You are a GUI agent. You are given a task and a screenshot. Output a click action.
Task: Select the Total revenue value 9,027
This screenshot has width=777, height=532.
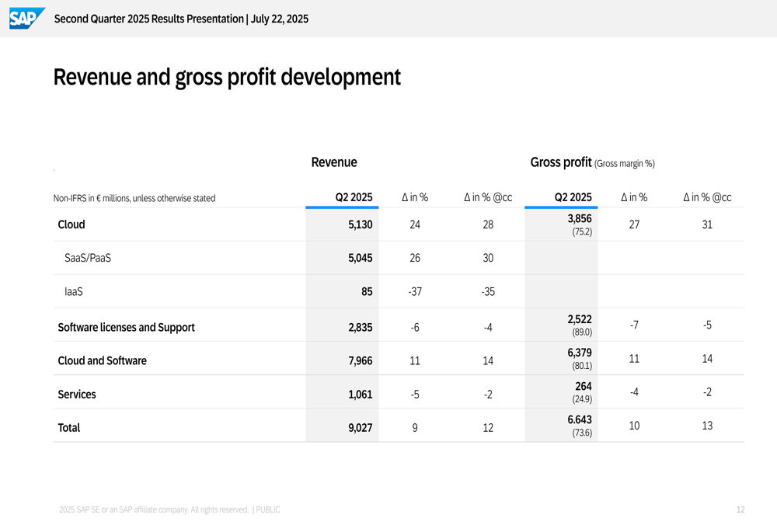click(x=361, y=428)
